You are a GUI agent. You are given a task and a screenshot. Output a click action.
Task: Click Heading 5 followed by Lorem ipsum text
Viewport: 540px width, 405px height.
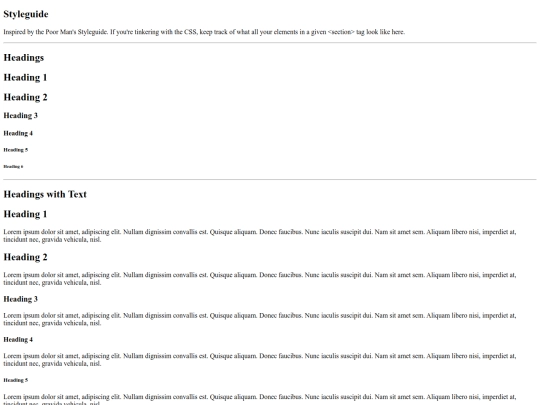click(x=15, y=380)
